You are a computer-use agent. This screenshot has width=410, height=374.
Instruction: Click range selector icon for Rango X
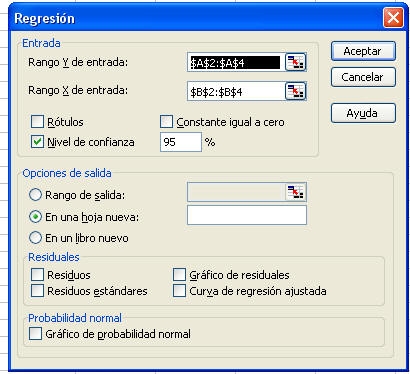(x=296, y=91)
